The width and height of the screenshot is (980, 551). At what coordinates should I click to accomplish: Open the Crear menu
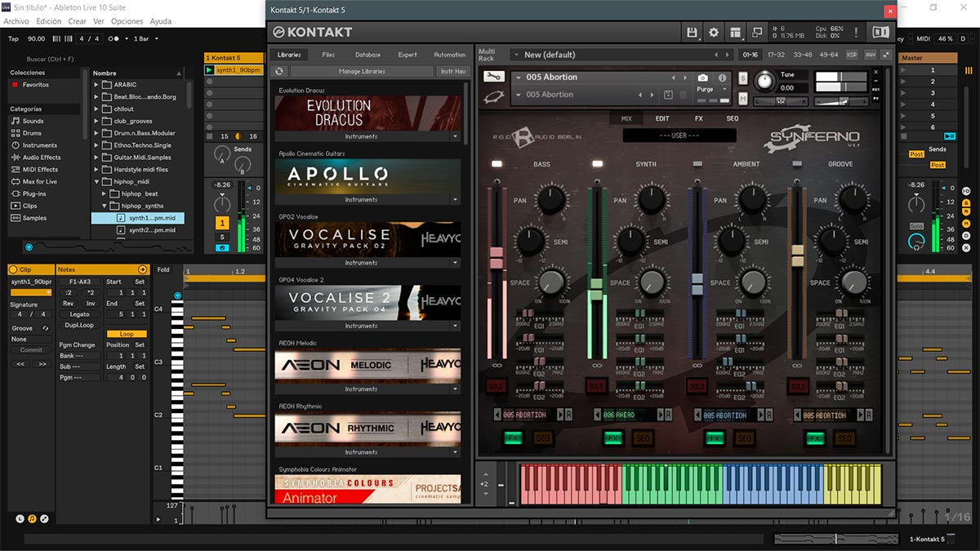tap(78, 21)
